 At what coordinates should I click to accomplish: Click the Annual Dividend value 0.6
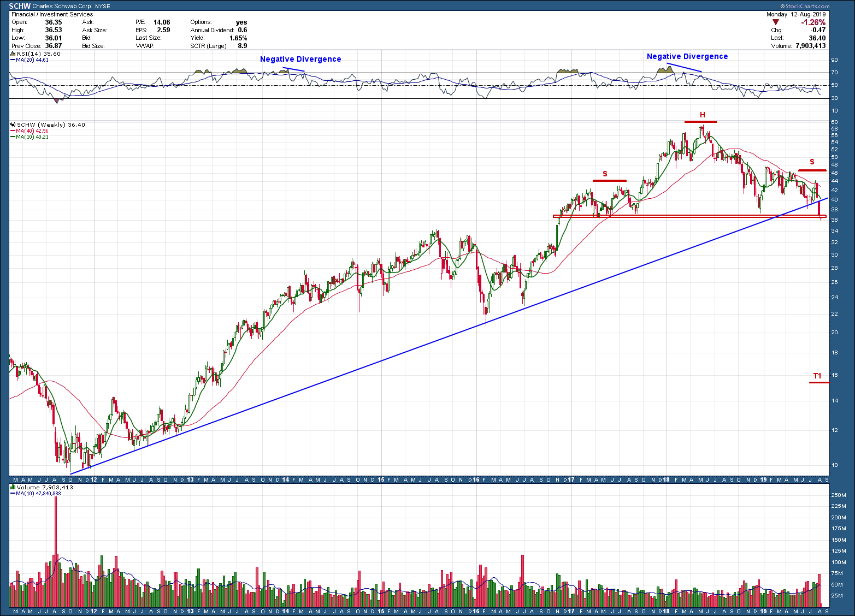tap(243, 30)
